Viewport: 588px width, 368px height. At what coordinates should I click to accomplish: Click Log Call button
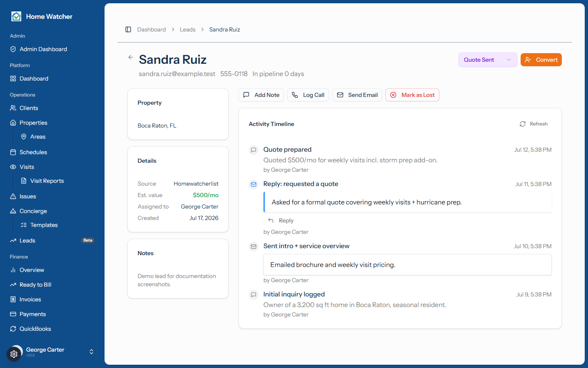tap(308, 95)
